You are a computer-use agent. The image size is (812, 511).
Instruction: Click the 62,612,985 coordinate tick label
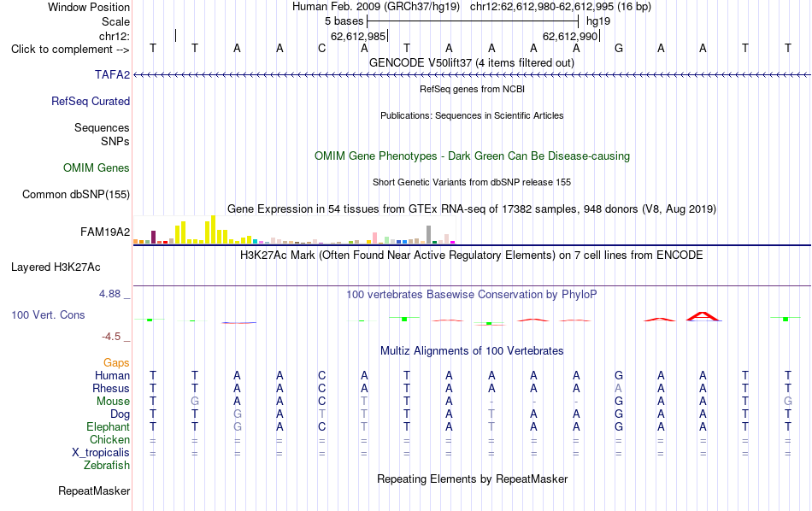(358, 36)
